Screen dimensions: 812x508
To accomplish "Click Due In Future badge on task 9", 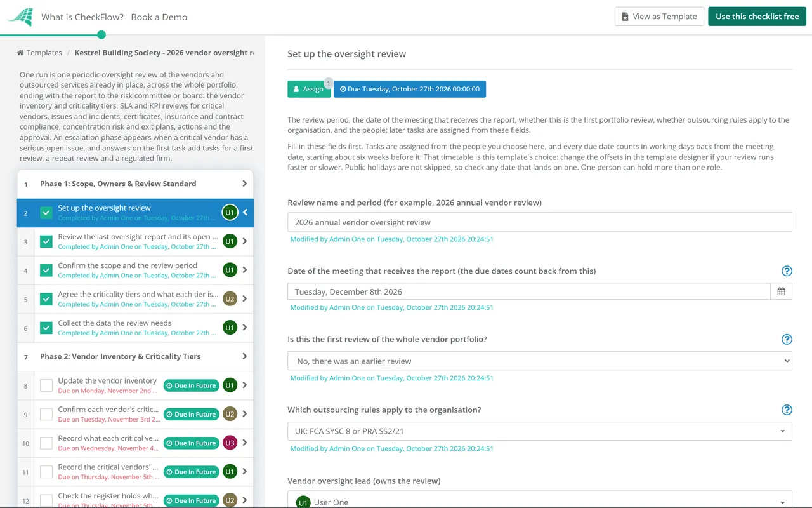I will [192, 414].
